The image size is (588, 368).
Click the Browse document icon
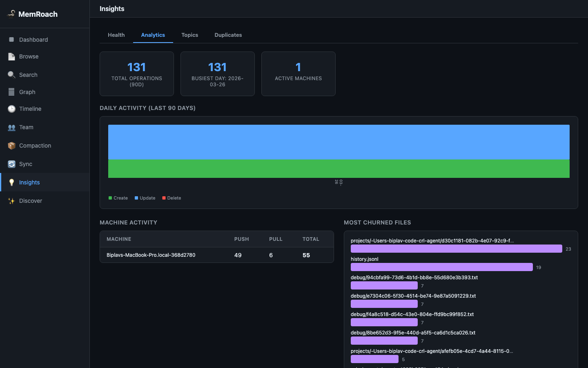pos(11,56)
